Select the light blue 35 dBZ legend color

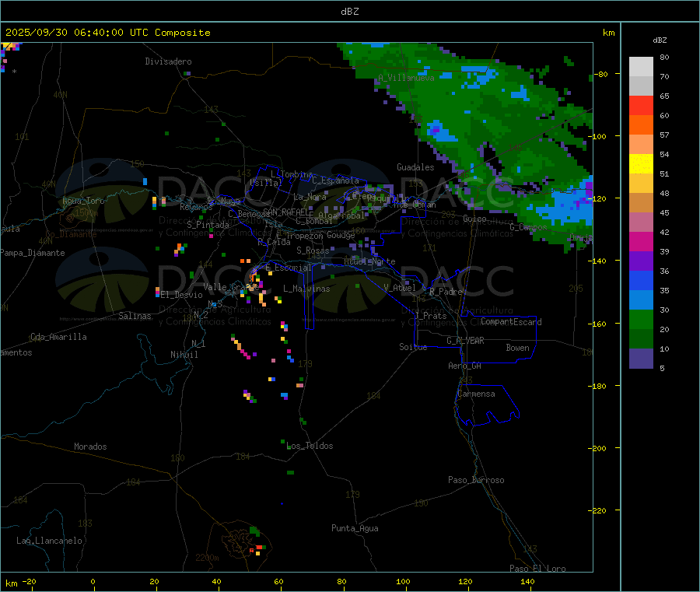tap(641, 300)
